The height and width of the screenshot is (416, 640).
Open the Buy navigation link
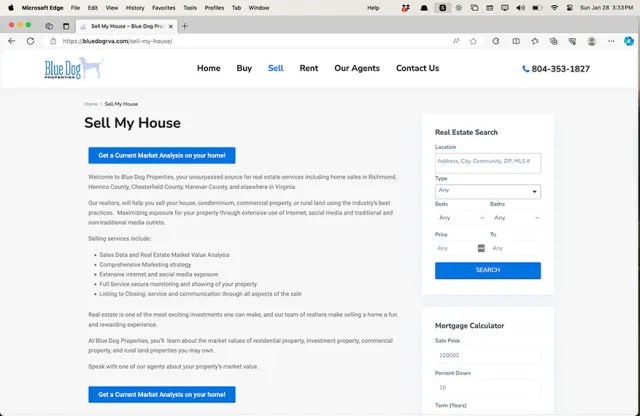(244, 68)
